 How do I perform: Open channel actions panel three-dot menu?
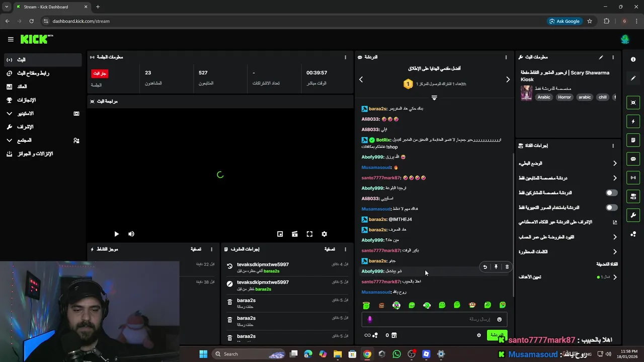tap(613, 146)
